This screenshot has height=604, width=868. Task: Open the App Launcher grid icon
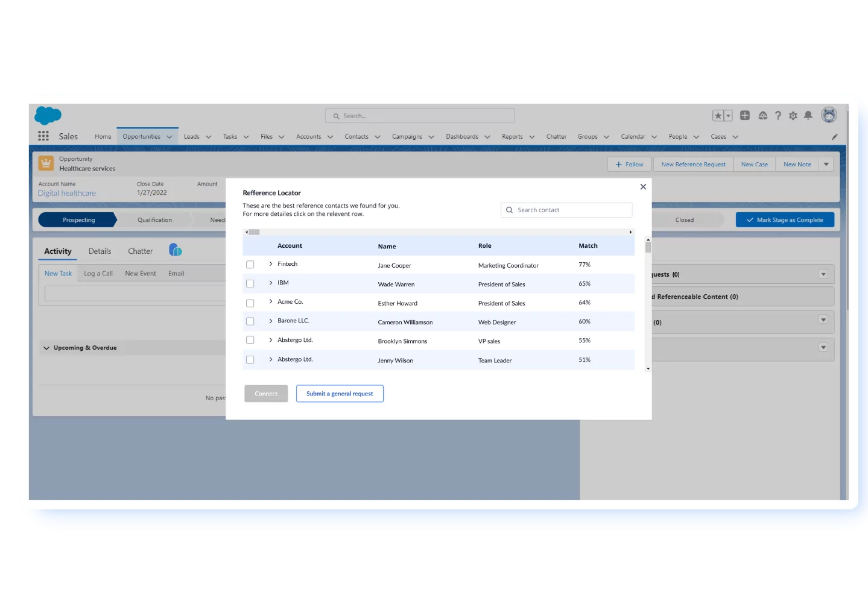coord(43,136)
